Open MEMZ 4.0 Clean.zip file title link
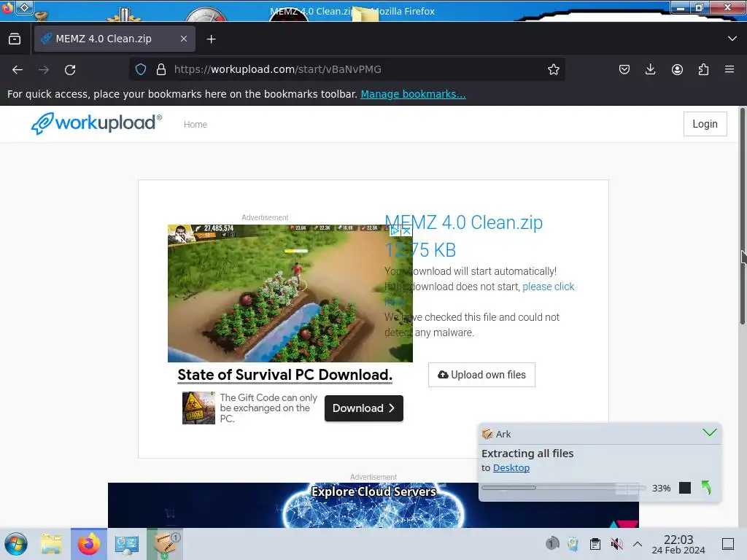The image size is (747, 560). (x=463, y=222)
